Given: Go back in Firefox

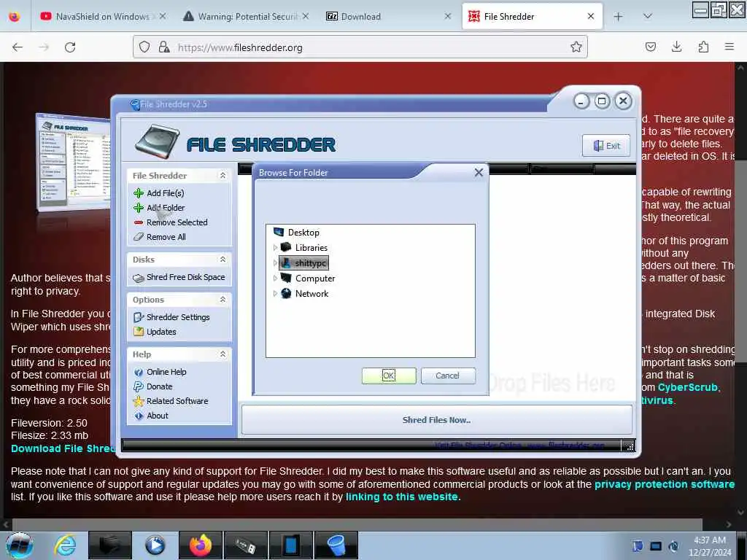Looking at the screenshot, I should point(18,47).
